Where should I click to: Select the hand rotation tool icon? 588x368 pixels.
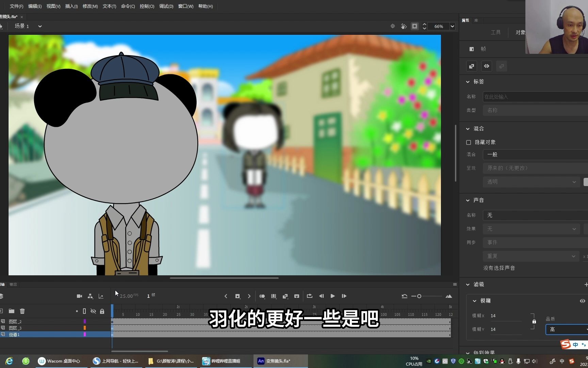[x=404, y=26]
